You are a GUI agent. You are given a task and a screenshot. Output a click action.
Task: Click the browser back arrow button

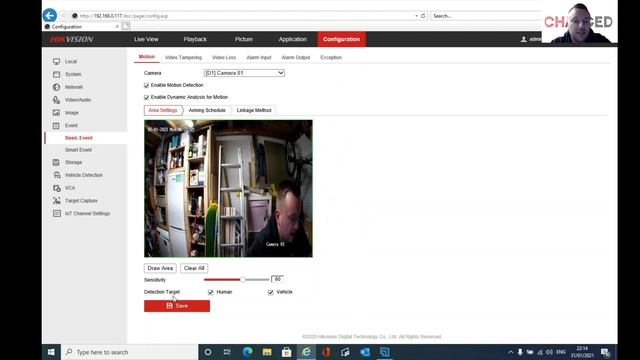(50, 16)
